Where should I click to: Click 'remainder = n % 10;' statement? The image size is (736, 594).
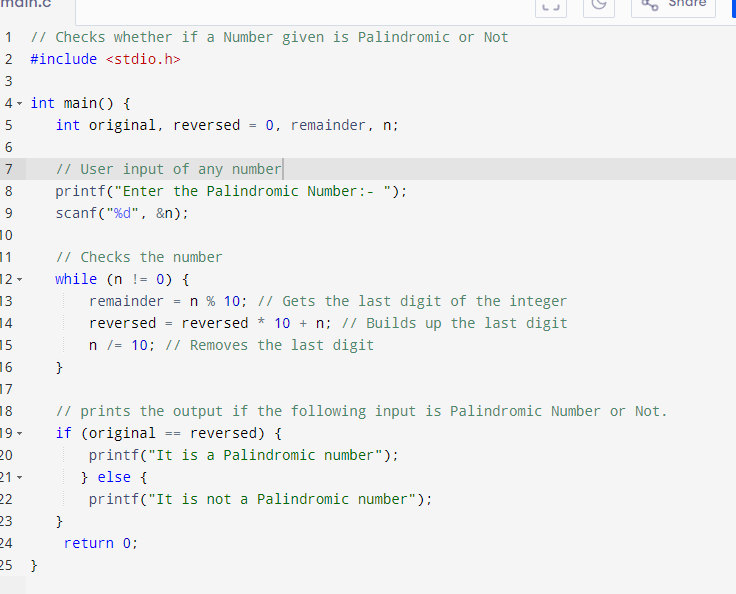coord(168,301)
